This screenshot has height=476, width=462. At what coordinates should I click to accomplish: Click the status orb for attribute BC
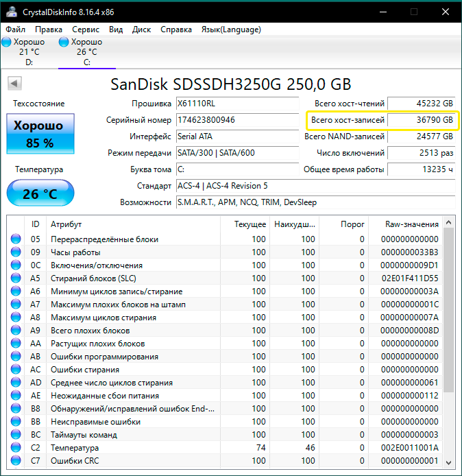[16, 435]
